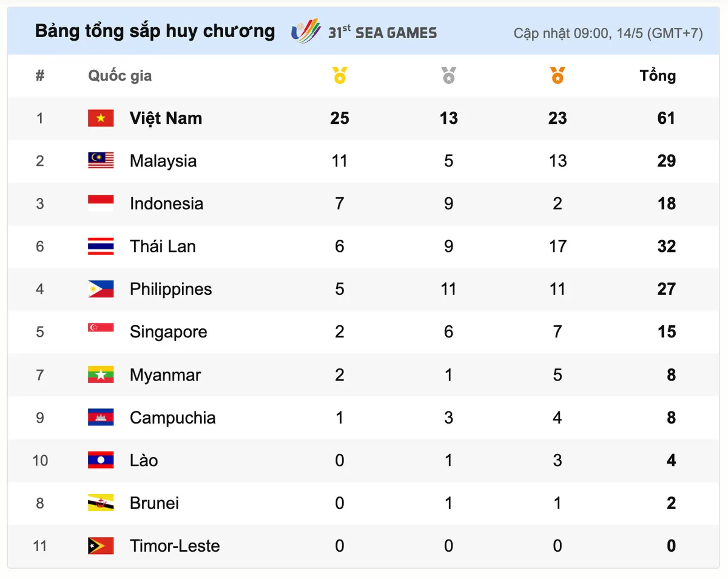Sort by the Tổng column header
The image size is (728, 579).
(x=658, y=76)
